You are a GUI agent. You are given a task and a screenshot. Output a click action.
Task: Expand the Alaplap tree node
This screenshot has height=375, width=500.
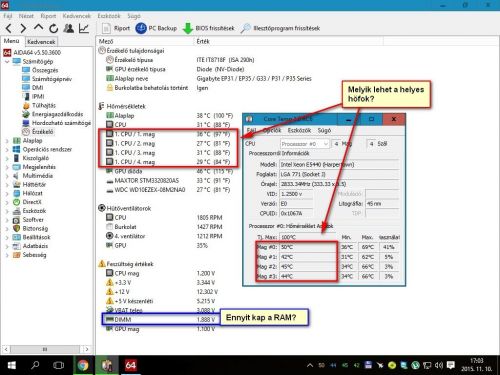coord(7,141)
